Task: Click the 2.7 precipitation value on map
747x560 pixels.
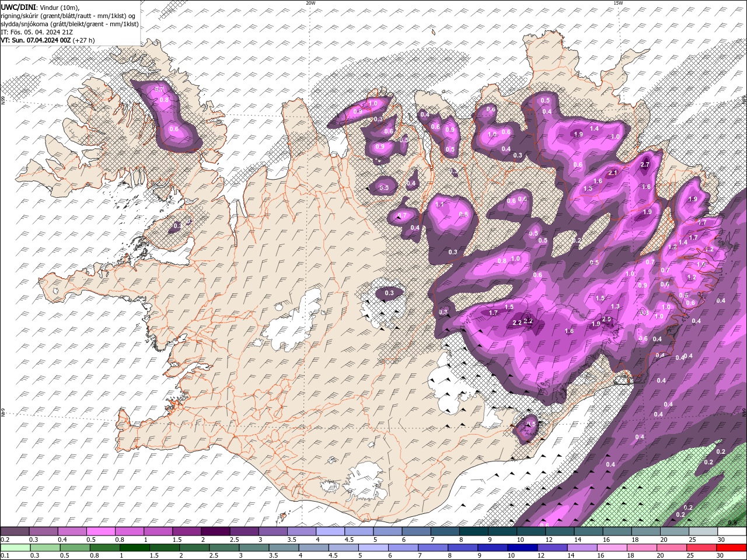Action: tap(645, 165)
